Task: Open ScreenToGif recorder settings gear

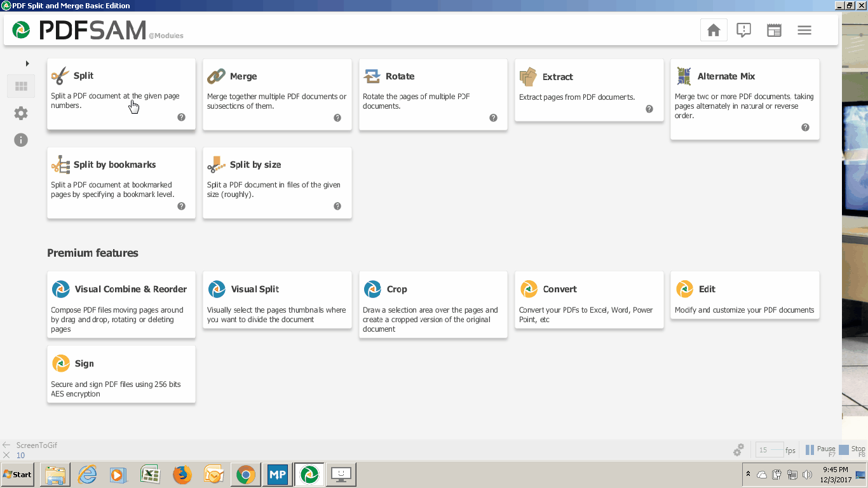Action: coord(738,450)
